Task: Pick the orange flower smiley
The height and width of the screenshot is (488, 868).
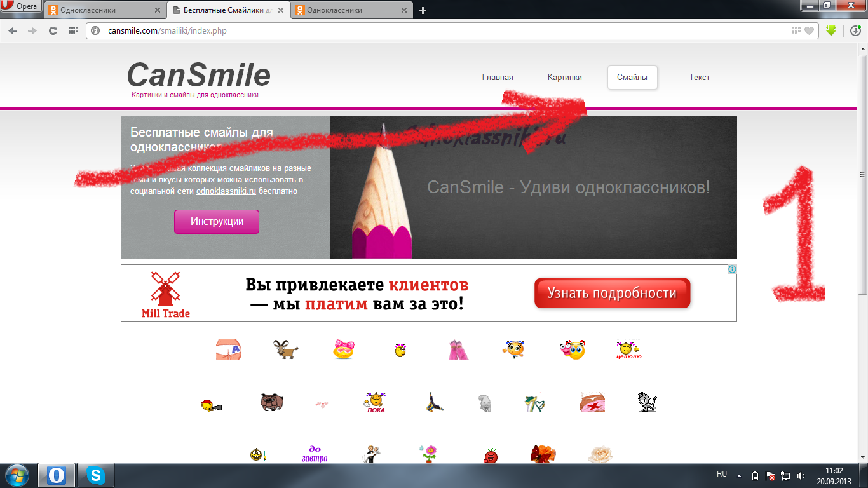Action: (543, 454)
